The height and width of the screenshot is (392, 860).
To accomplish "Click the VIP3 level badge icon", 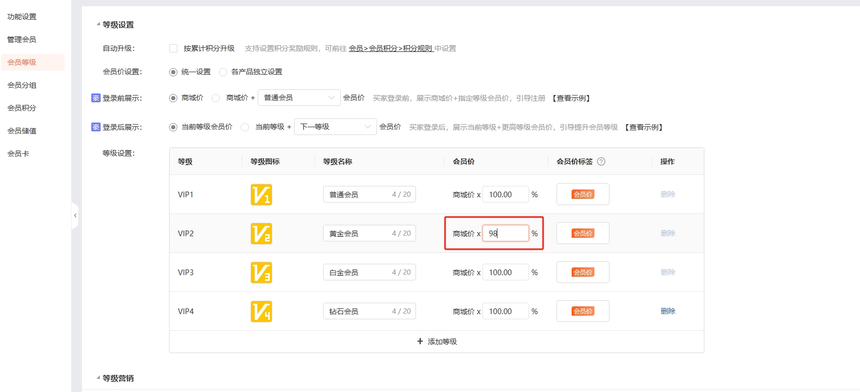I will coord(261,272).
